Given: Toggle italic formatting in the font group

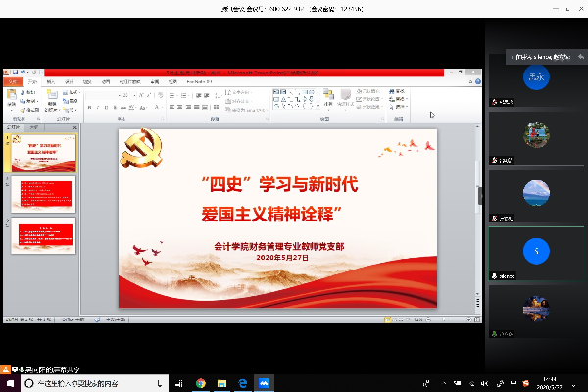Looking at the screenshot, I should coord(99,107).
